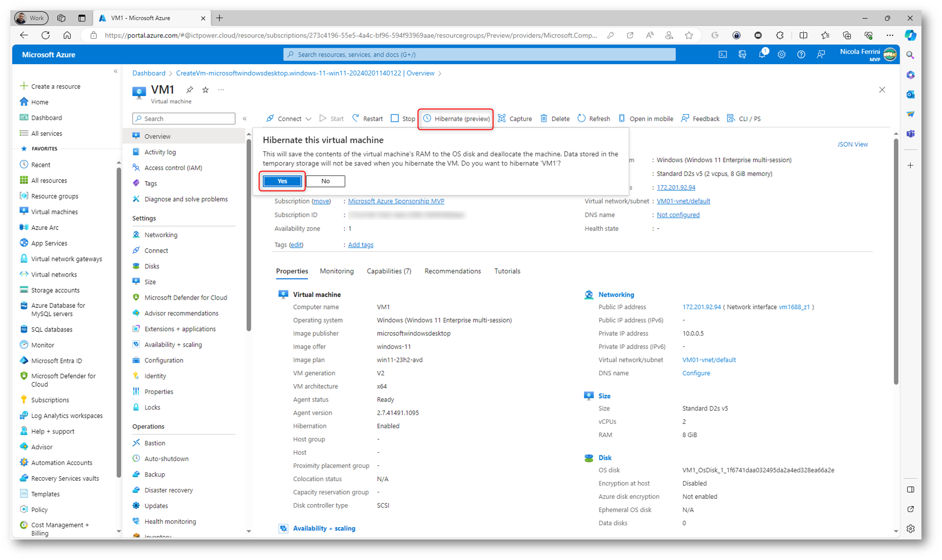Close the VM1 blade with X
Image resolution: width=942 pixels, height=560 pixels.
click(x=882, y=90)
